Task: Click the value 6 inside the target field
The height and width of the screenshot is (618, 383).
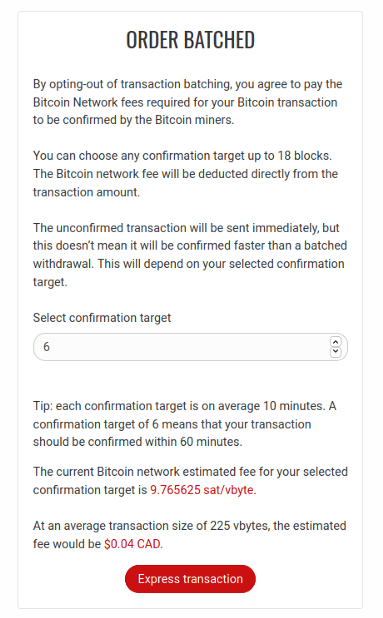Action: [46, 347]
